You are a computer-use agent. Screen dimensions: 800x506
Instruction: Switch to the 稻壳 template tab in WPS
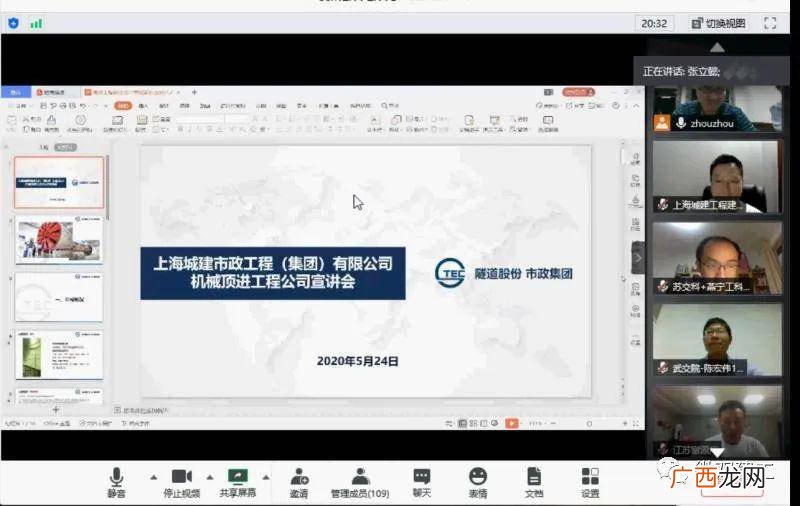click(54, 92)
